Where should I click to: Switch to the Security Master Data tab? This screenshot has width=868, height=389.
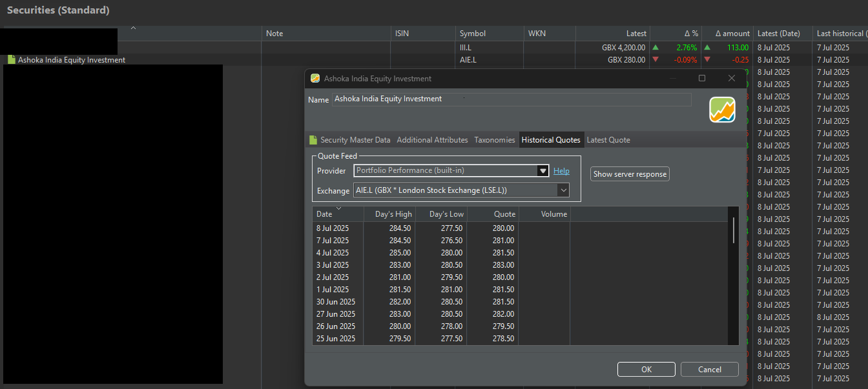349,140
